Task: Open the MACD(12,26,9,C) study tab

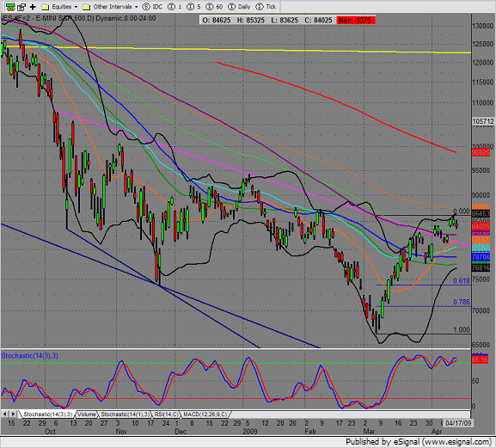Action: coord(205,414)
